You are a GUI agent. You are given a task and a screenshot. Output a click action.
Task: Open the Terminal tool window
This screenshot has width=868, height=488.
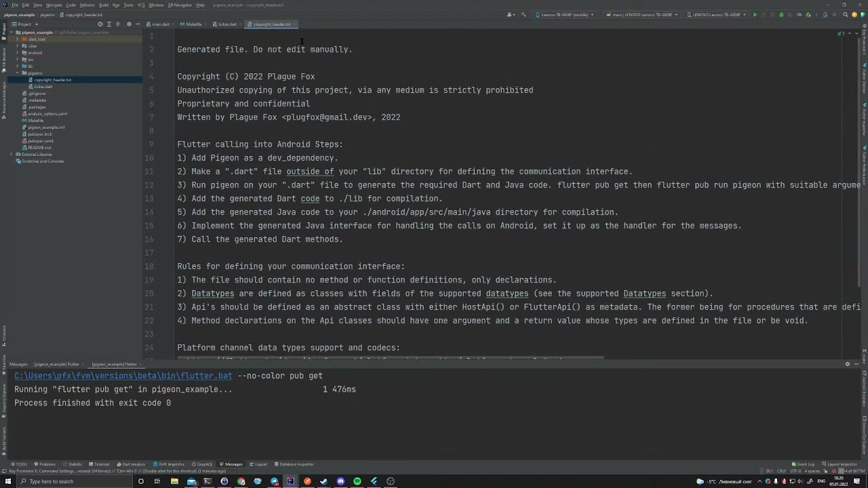coord(100,464)
